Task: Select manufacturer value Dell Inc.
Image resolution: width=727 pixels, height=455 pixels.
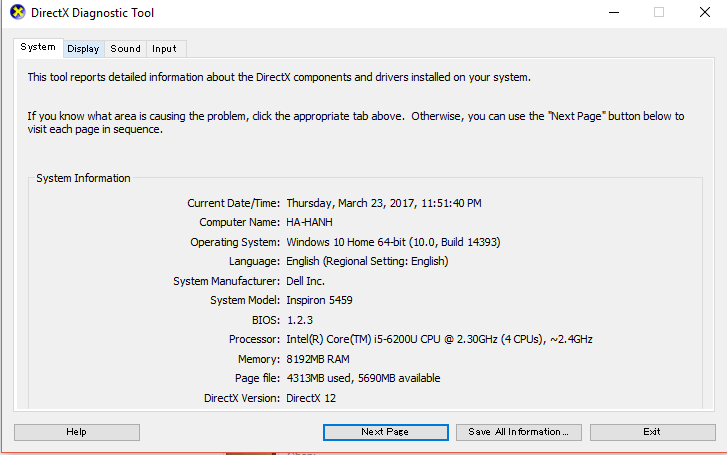Action: (x=305, y=281)
